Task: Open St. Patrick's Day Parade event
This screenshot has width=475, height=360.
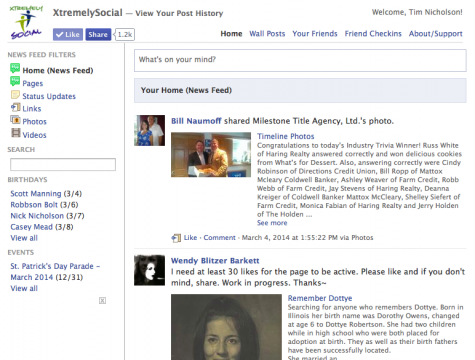Action: point(55,272)
